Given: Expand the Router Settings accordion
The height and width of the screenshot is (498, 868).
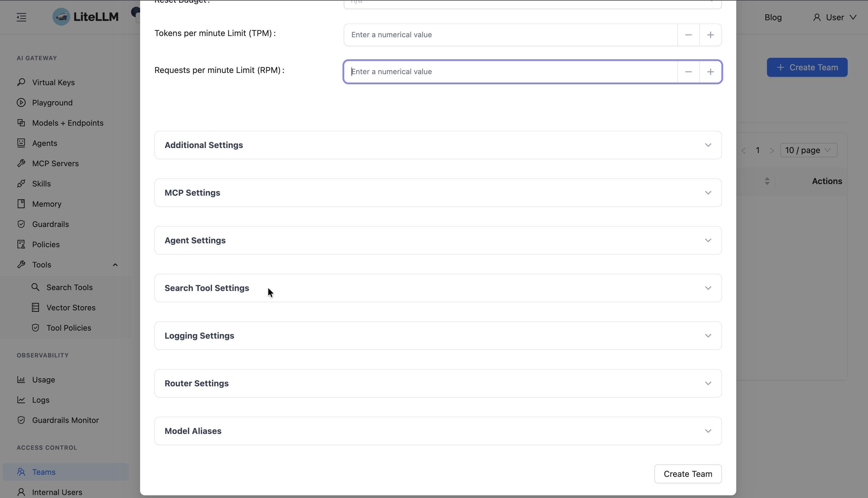Looking at the screenshot, I should click(x=438, y=383).
